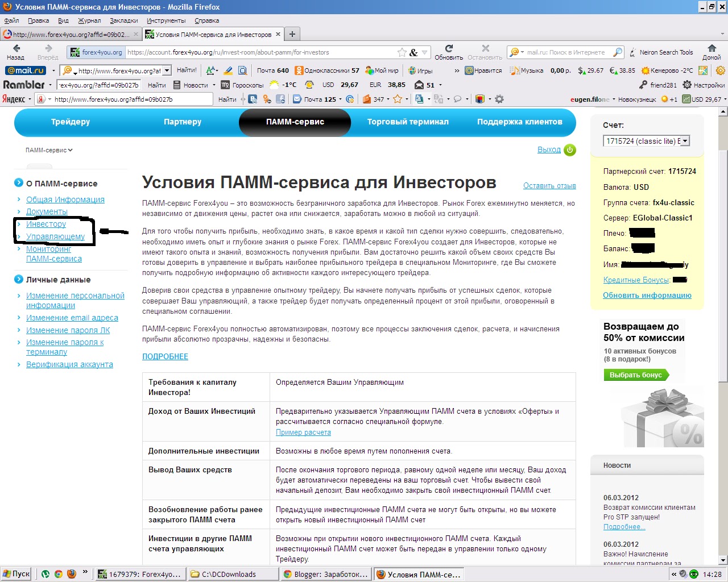Image resolution: width=728 pixels, height=582 pixels.
Task: Click Yandex bookmarks star icon
Action: pyautogui.click(x=398, y=99)
